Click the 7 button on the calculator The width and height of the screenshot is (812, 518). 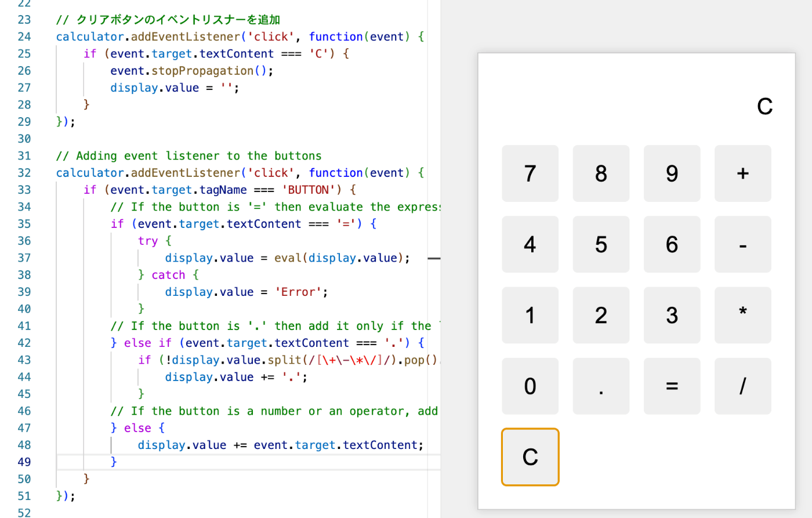pyautogui.click(x=530, y=173)
